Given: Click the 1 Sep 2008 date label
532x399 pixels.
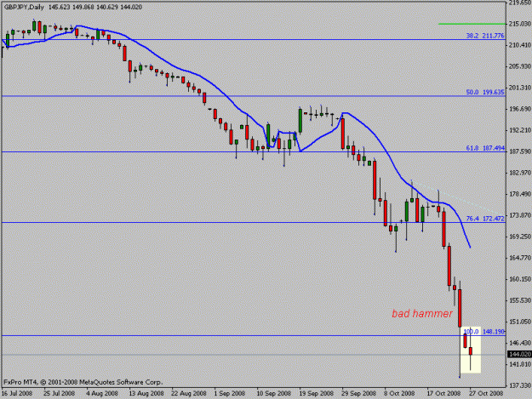Looking at the screenshot, I should [x=229, y=393].
